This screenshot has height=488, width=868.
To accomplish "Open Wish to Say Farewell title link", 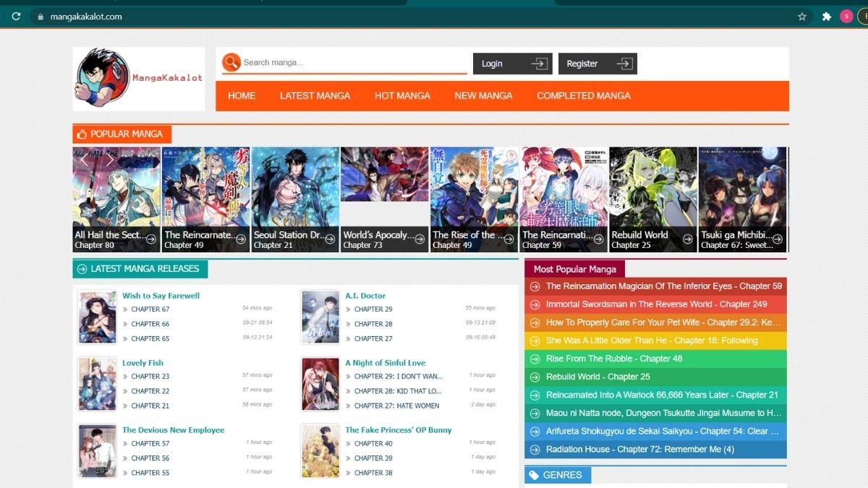I will pyautogui.click(x=161, y=296).
